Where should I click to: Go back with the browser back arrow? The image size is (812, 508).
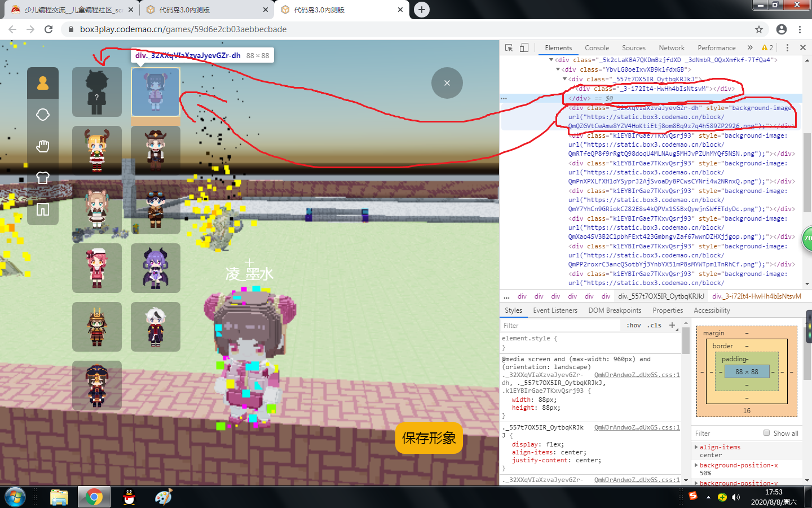12,29
